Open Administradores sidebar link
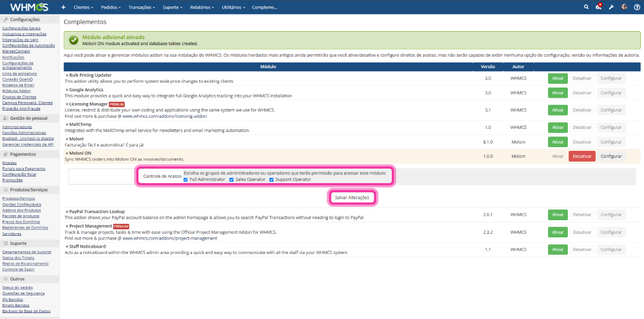This screenshot has width=644, height=319. (17, 127)
